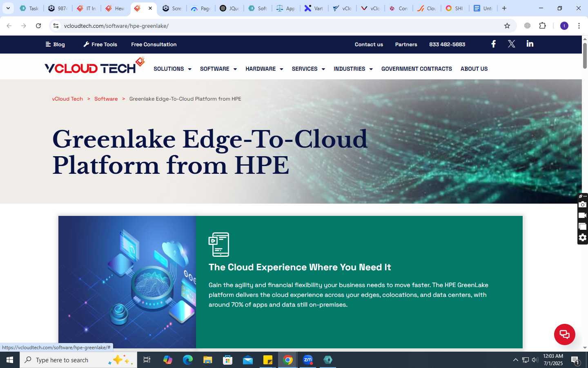Open the Chrome three-dot menu
Screen dimensions: 588x368
pos(579,26)
